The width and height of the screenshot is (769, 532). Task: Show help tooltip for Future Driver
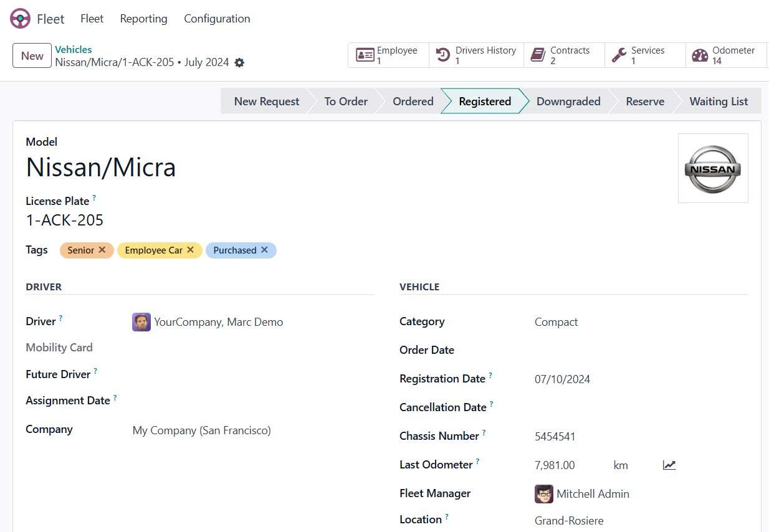point(95,371)
